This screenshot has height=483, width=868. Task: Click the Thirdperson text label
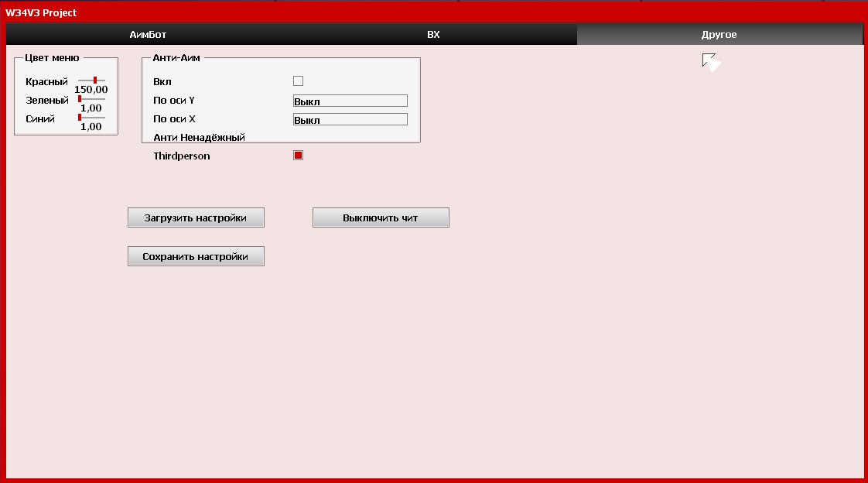182,156
